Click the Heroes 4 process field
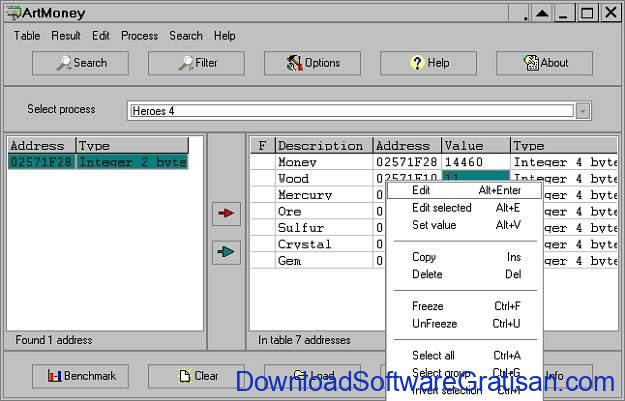Viewport: 625px width, 401px height. pos(351,111)
